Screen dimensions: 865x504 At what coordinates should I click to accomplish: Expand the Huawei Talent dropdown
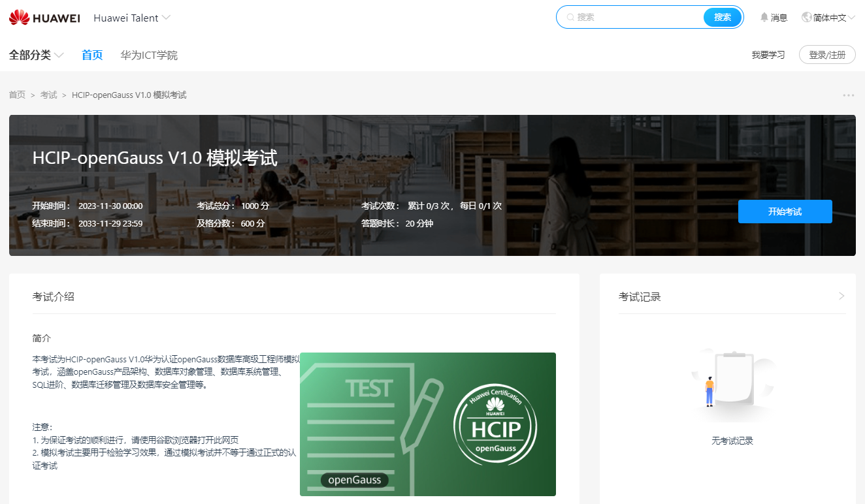coord(132,18)
